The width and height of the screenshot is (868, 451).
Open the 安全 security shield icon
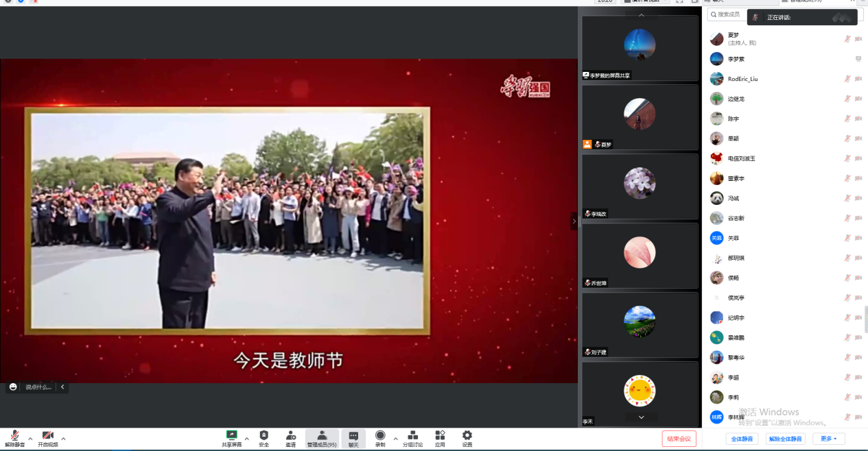point(264,435)
